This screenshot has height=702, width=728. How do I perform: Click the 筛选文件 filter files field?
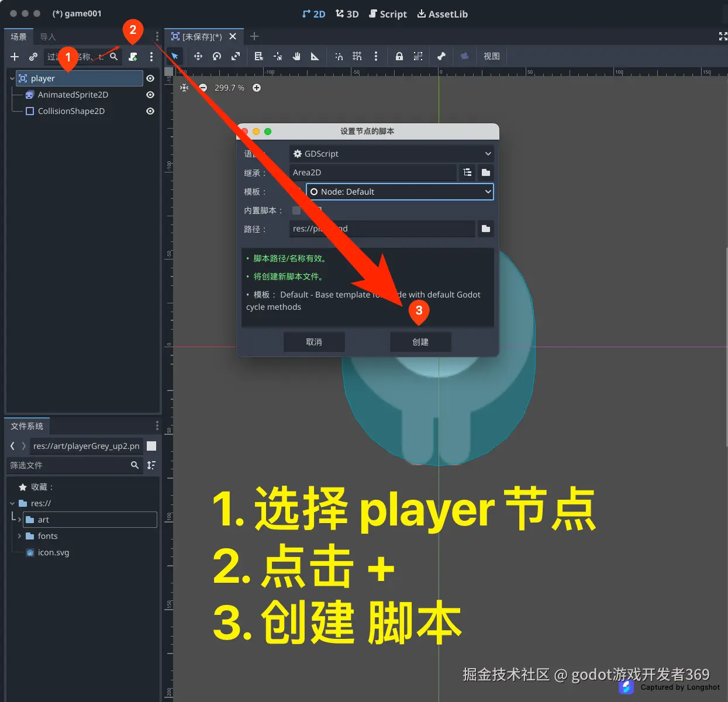[75, 465]
